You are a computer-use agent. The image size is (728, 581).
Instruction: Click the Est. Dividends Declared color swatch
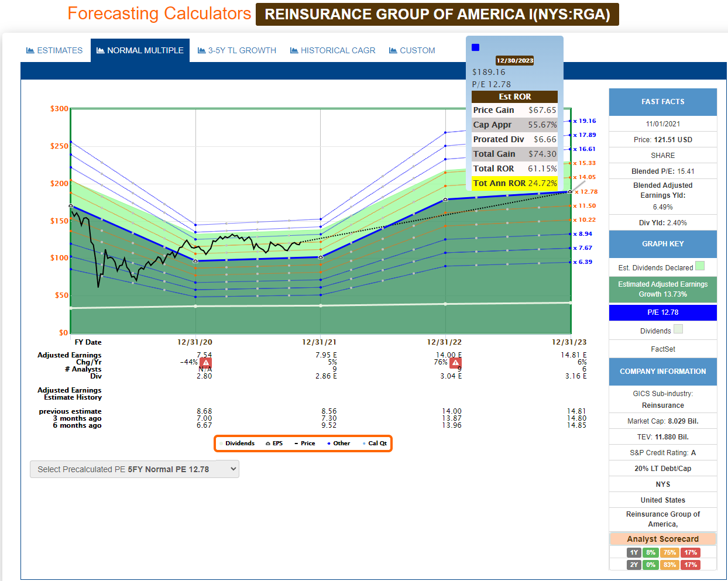coord(700,266)
